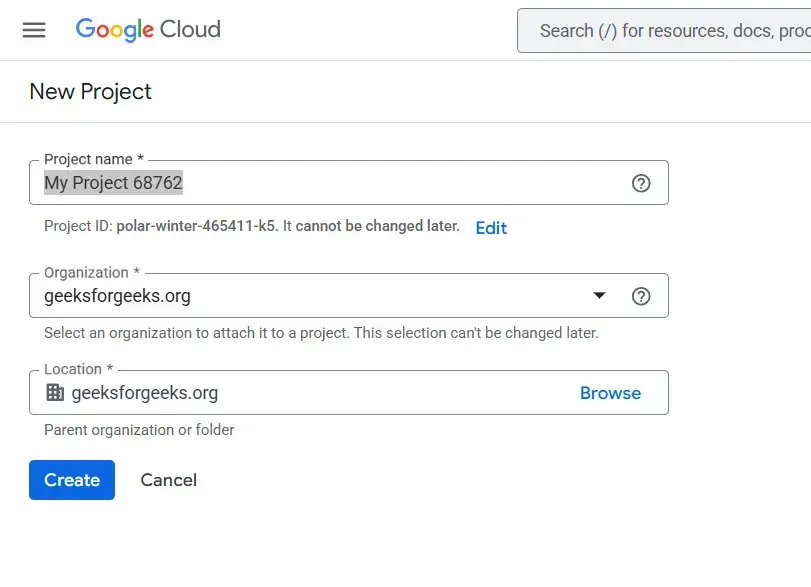The width and height of the screenshot is (811, 587).
Task: Open help icon beside Organization field
Action: click(x=641, y=296)
